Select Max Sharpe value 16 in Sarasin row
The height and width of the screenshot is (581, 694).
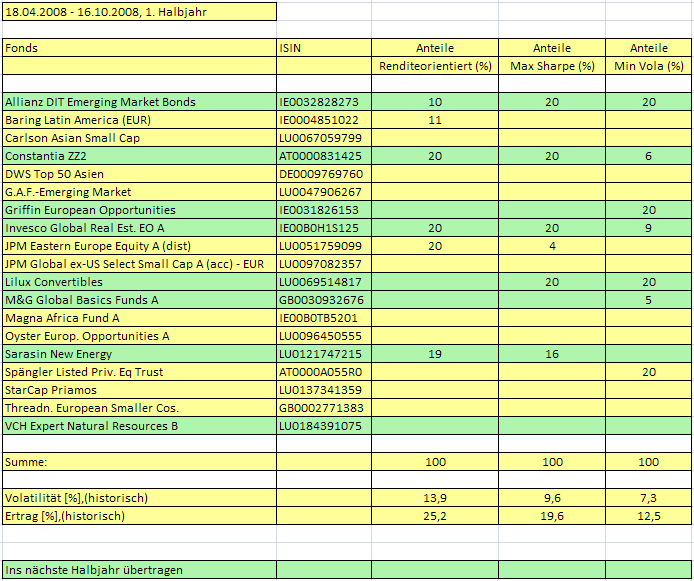[x=552, y=354]
